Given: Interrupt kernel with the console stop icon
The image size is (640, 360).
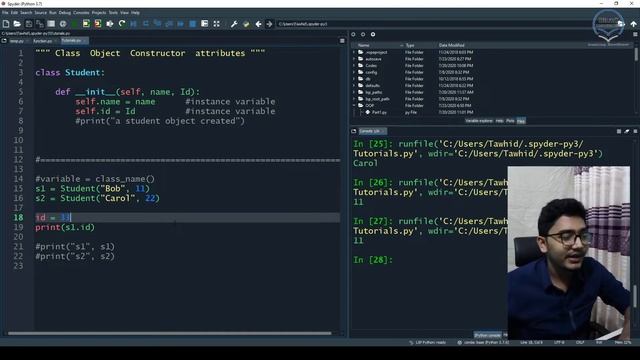Looking at the screenshot, I should point(619,131).
